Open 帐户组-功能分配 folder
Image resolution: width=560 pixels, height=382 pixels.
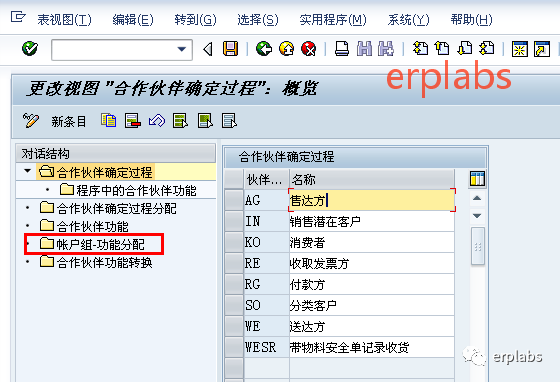(92, 244)
